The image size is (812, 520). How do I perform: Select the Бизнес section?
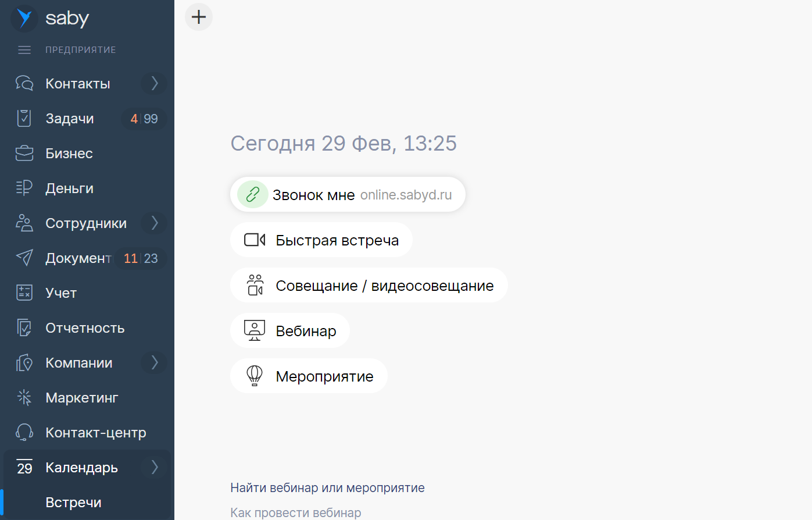(69, 153)
